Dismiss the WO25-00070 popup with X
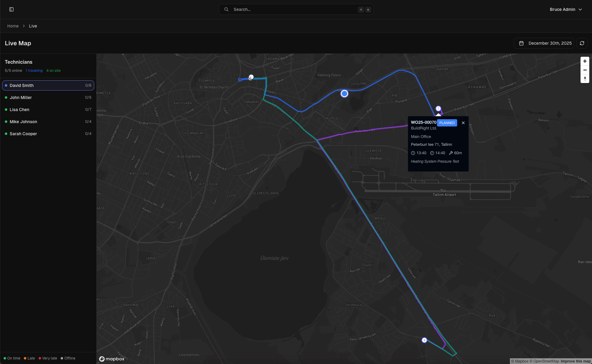 click(463, 123)
